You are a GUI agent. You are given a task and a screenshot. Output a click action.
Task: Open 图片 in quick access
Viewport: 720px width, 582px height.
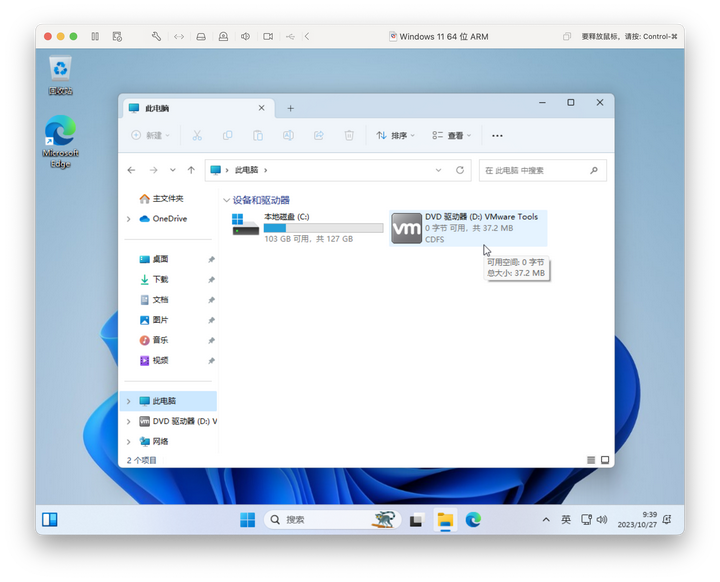coord(154,320)
